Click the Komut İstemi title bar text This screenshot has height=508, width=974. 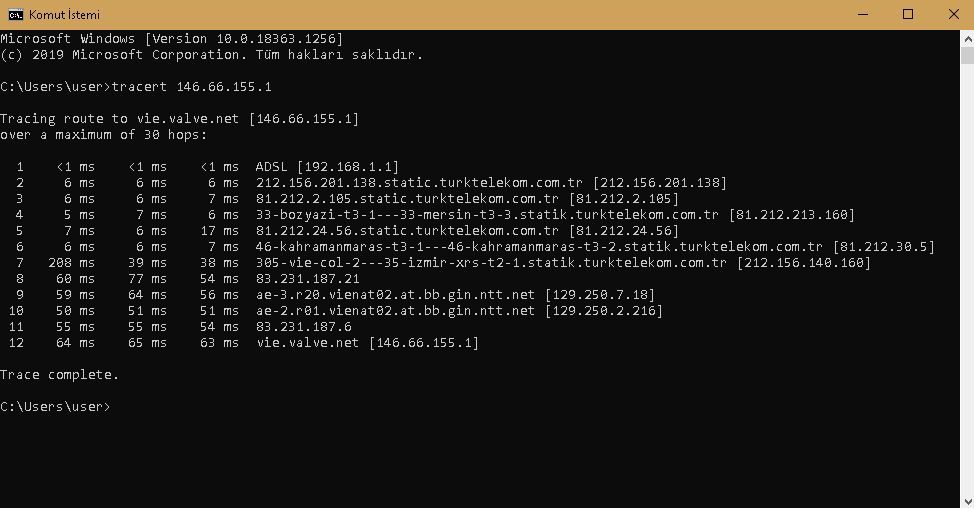[x=64, y=14]
